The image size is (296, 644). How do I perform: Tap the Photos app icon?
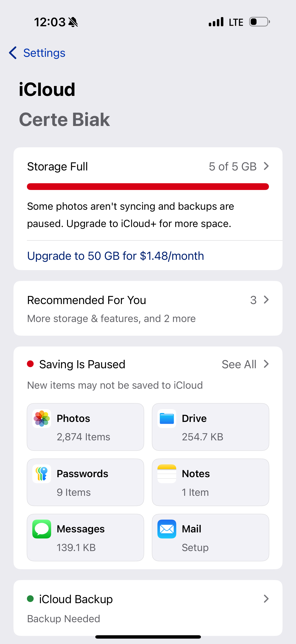point(42,419)
